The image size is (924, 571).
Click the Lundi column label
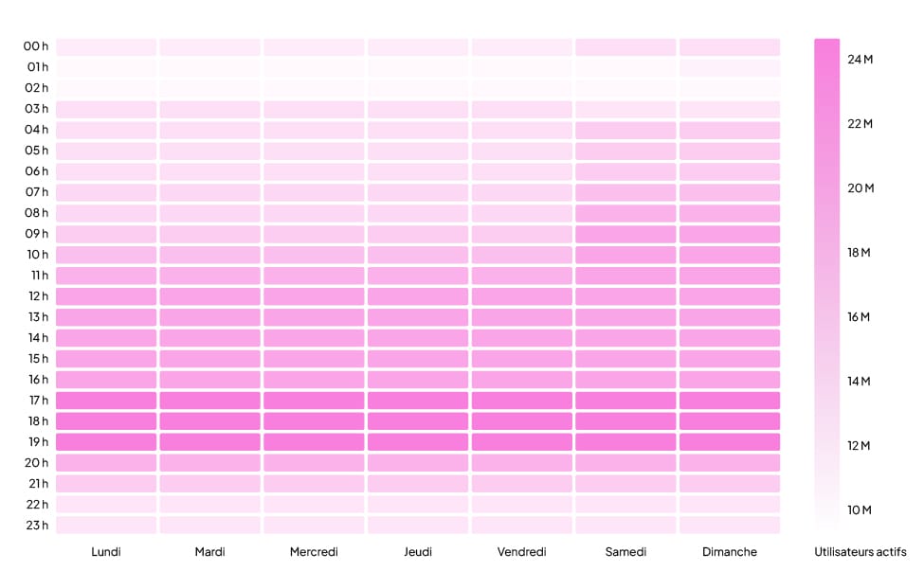106,551
